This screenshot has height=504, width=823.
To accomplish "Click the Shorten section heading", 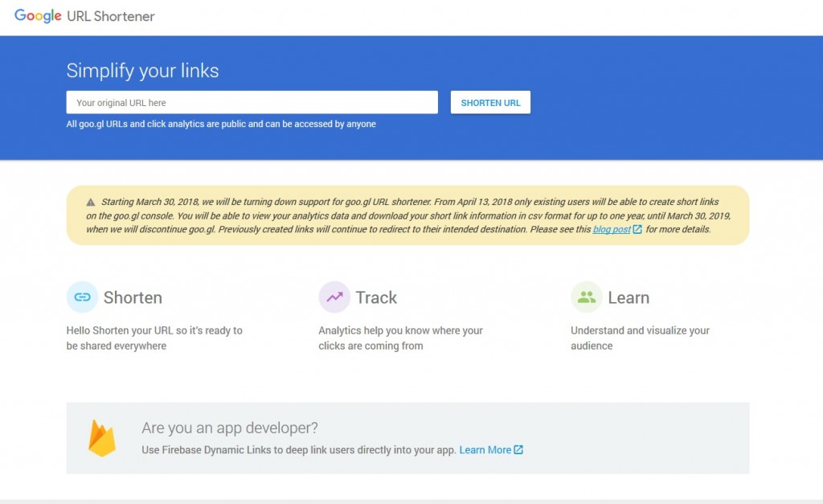I will coord(133,297).
